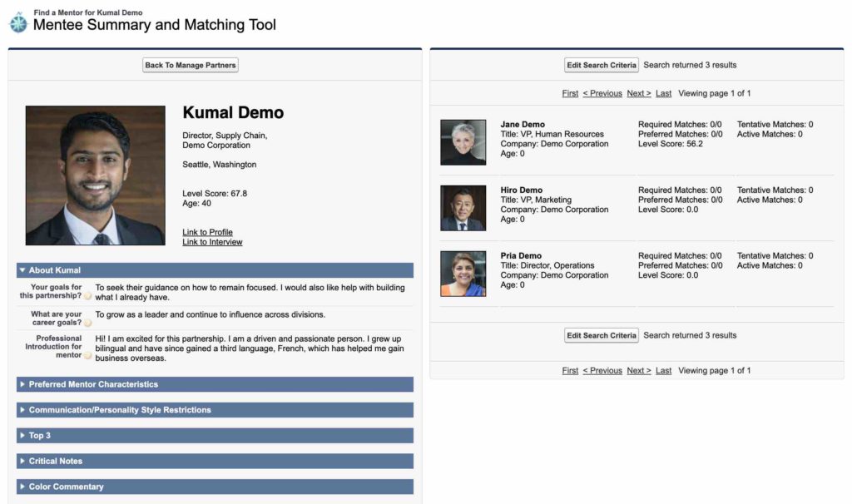Viewport: 852px width, 504px height.
Task: Click 'Find a Mentor for Kumal Demo' text
Action: [x=88, y=12]
